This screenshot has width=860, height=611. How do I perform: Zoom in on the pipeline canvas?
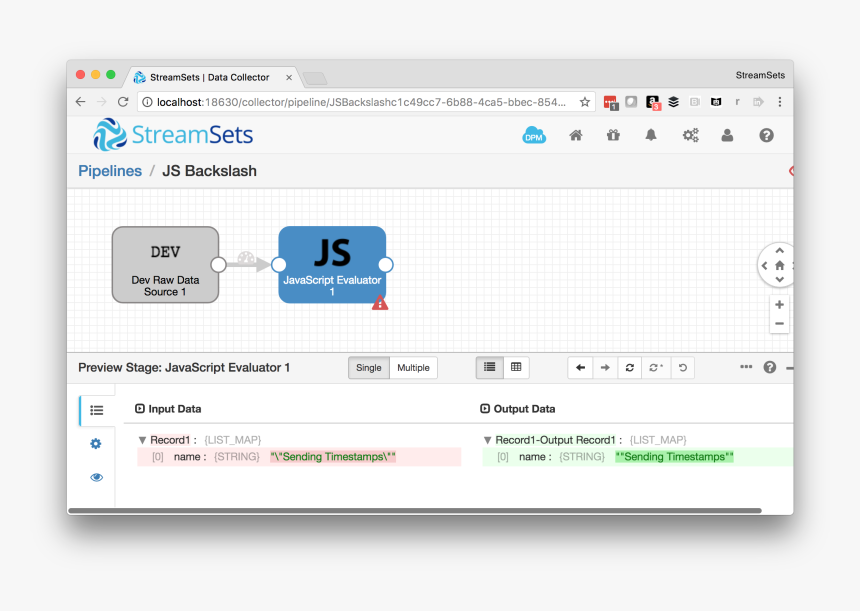[x=779, y=304]
